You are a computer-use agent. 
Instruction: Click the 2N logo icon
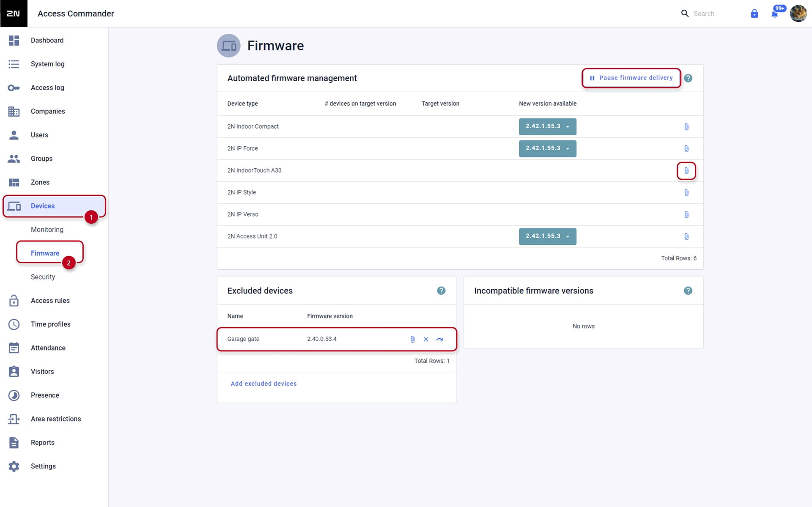pos(14,14)
